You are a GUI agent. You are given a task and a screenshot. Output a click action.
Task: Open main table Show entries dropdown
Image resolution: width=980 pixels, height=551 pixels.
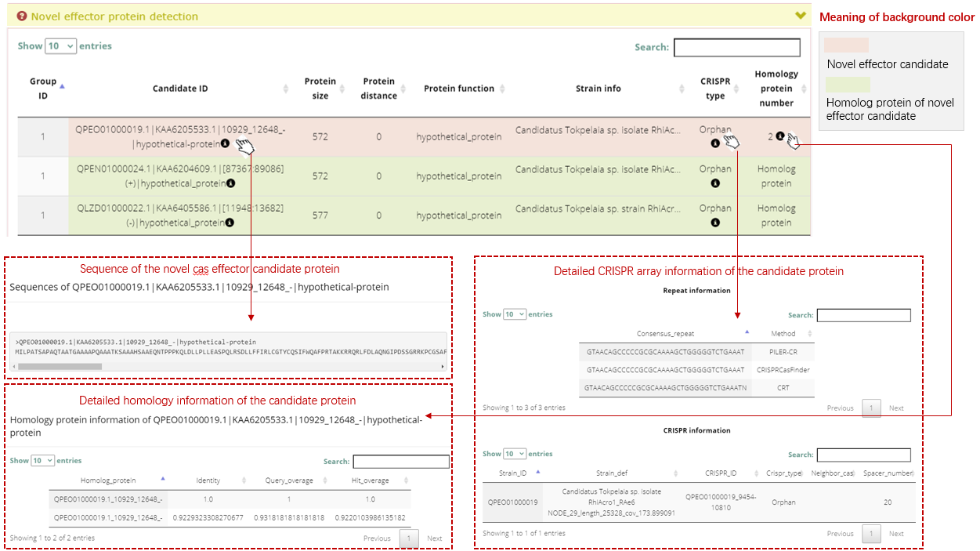[60, 46]
